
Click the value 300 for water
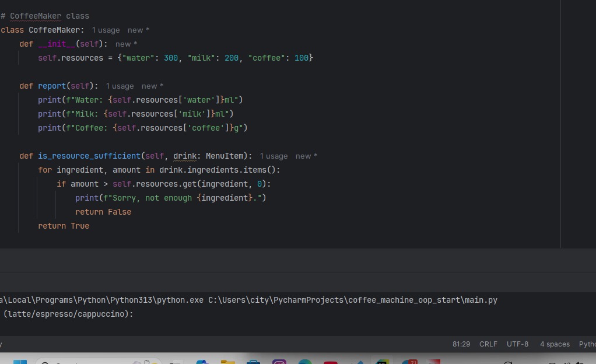tap(171, 58)
